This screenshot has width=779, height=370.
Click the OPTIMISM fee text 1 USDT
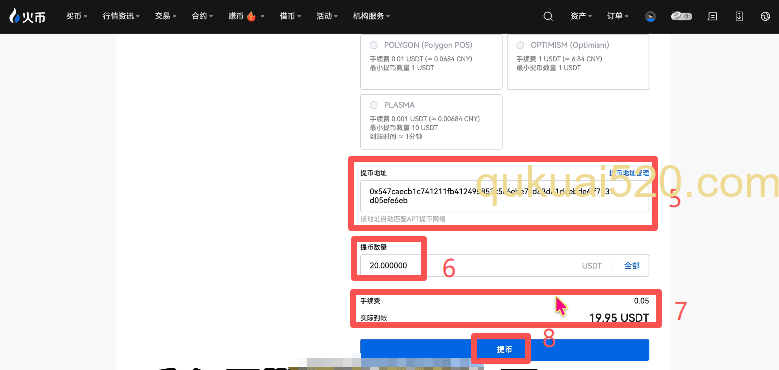pyautogui.click(x=559, y=59)
